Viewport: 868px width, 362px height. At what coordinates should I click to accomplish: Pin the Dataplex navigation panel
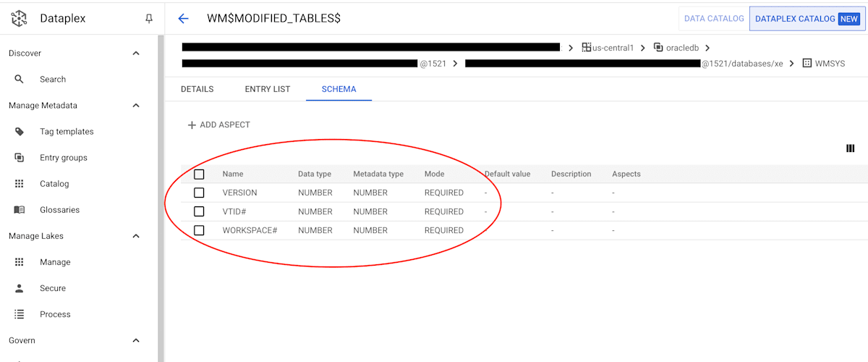(x=149, y=19)
